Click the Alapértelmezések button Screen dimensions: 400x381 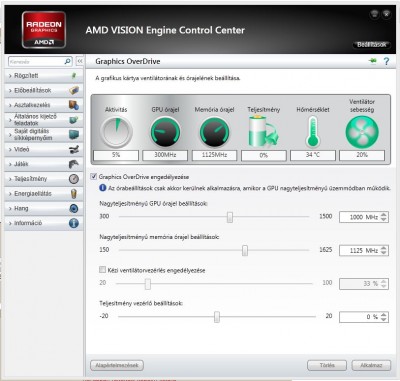117,365
